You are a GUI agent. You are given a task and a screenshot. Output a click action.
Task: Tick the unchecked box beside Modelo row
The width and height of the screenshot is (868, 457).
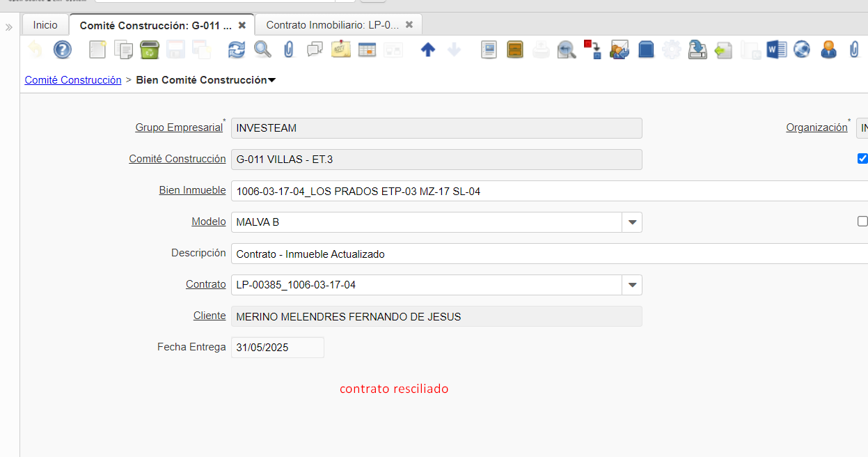coord(862,222)
